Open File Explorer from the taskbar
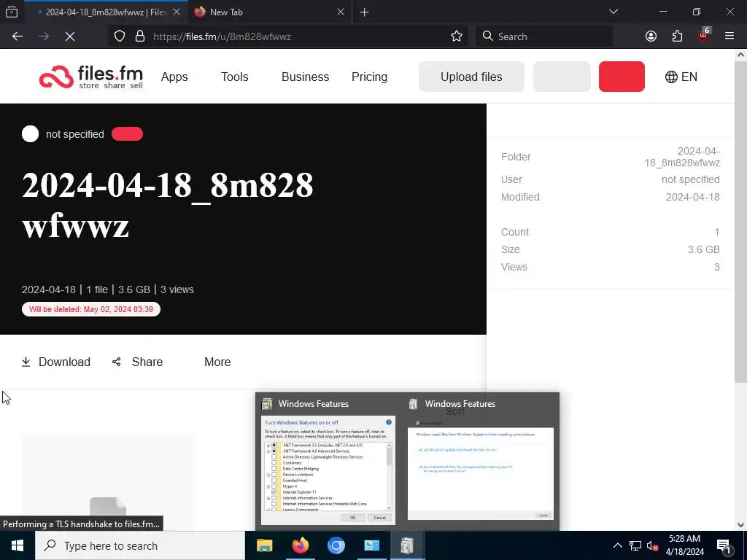This screenshot has width=747, height=560. 264,545
